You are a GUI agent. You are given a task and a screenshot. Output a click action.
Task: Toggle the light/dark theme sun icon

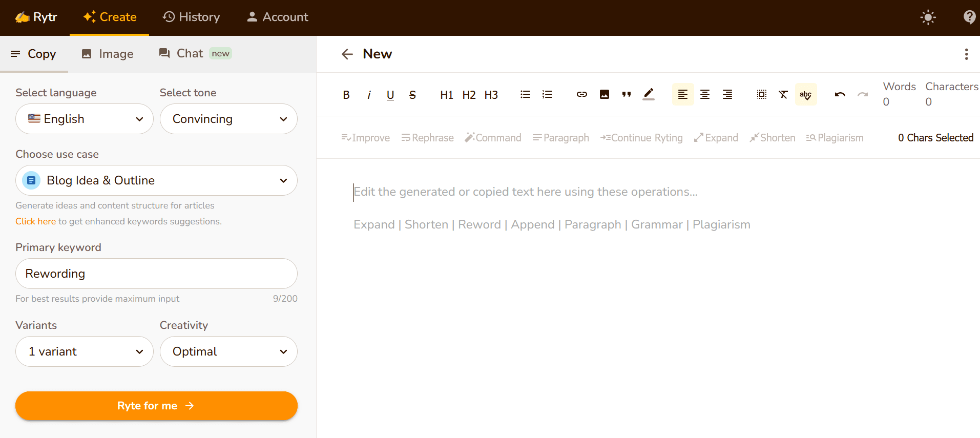(x=928, y=17)
